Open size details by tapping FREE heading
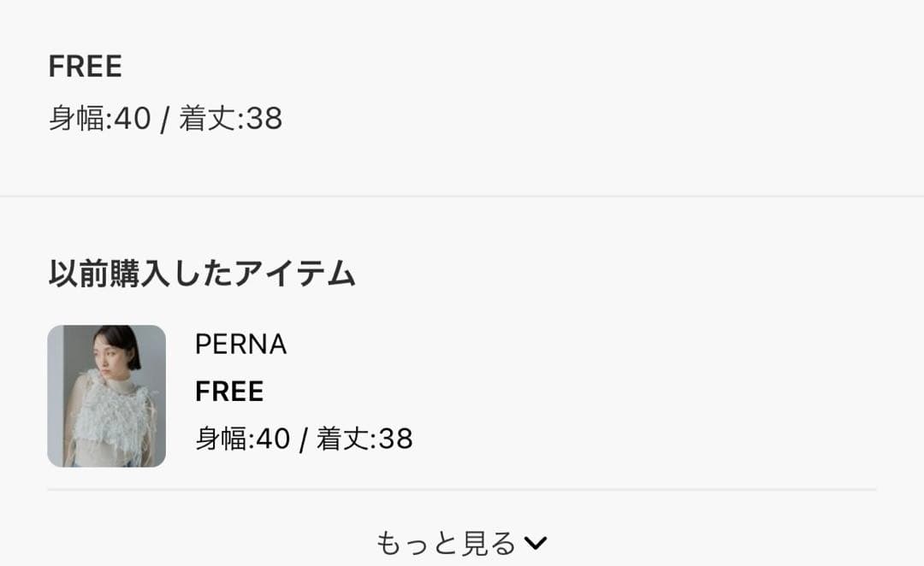 tap(84, 66)
